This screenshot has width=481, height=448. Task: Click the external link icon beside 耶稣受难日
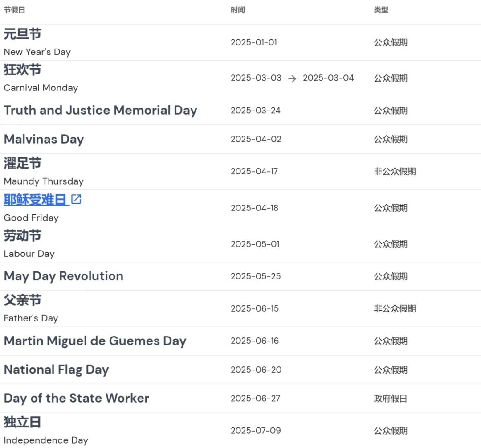tap(77, 200)
